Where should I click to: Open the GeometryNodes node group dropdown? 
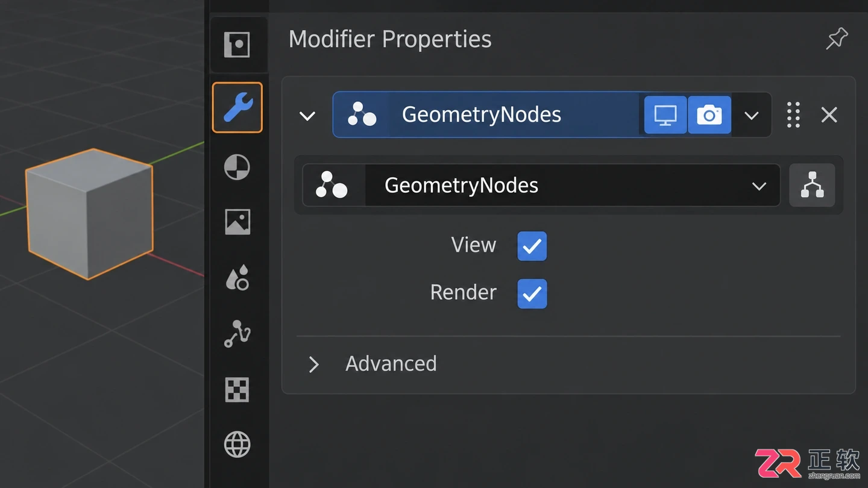point(573,186)
